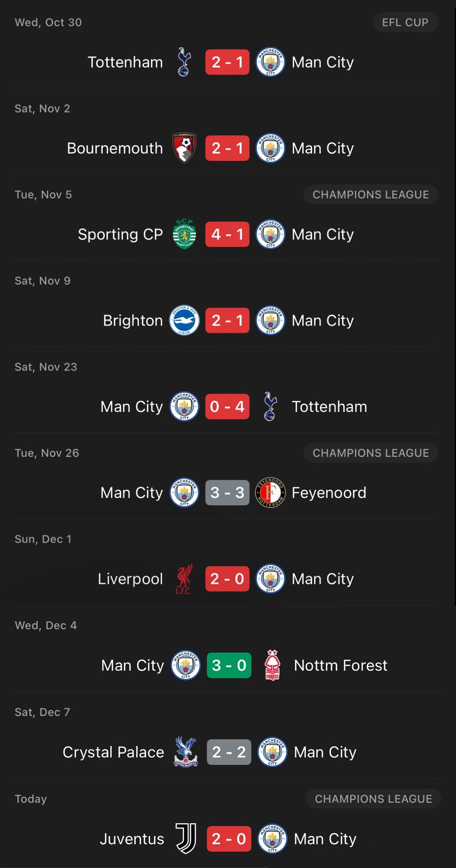
Task: Tap the Tottenham crest in the Oct 30 match
Action: pyautogui.click(x=184, y=62)
